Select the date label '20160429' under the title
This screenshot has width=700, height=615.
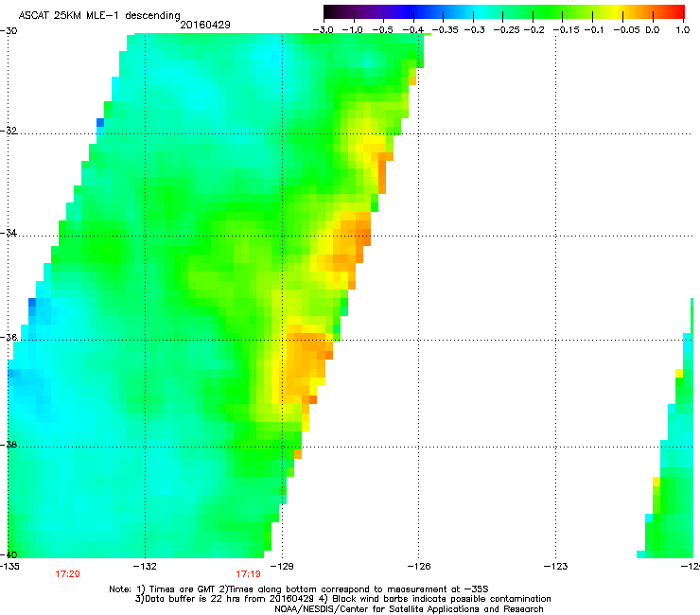coord(205,25)
